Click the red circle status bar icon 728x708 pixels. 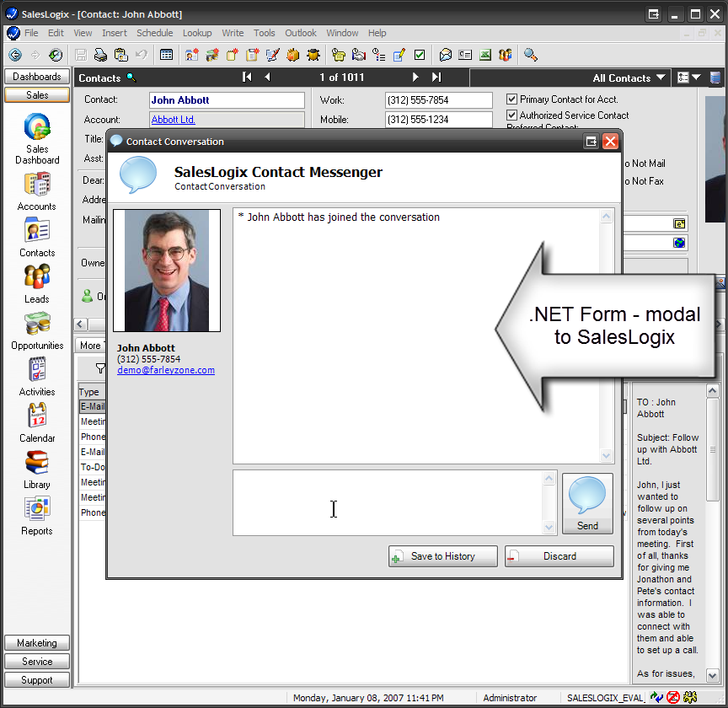coord(673,697)
